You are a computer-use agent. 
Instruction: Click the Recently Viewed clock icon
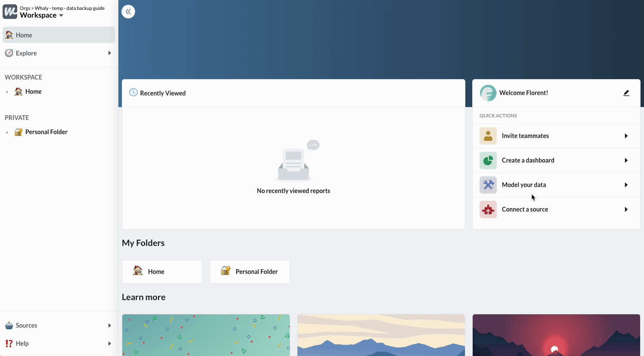(133, 92)
